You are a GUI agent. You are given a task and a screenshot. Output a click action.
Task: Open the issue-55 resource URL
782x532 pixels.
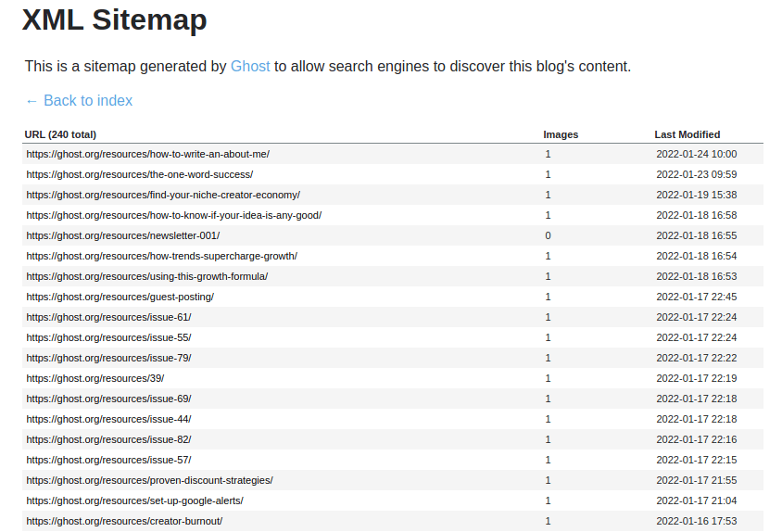[108, 338]
